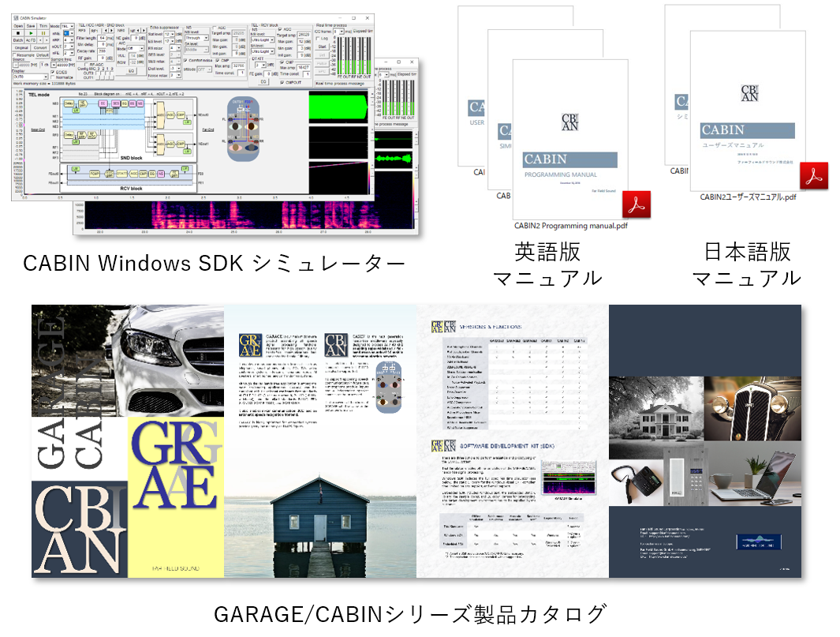Enable the Normalize checkbox
Screen dimensions: 840x637
click(x=53, y=77)
